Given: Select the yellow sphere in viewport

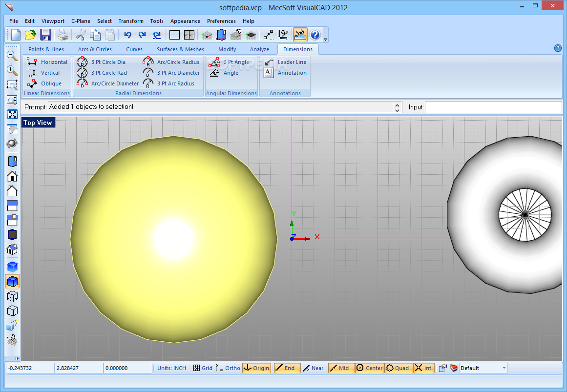Looking at the screenshot, I should [x=174, y=239].
